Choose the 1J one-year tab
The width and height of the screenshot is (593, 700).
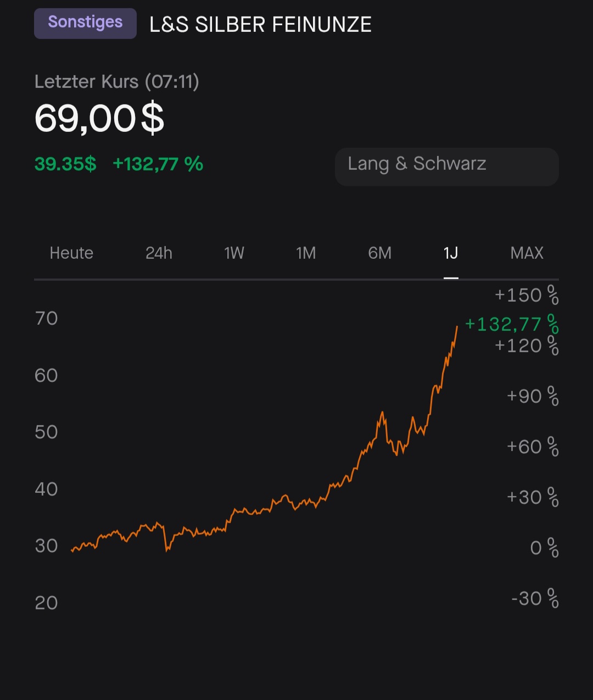[x=451, y=253]
